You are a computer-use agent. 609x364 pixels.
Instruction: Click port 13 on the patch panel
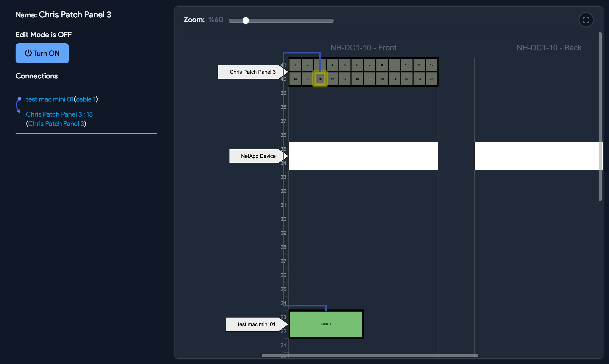pos(295,78)
